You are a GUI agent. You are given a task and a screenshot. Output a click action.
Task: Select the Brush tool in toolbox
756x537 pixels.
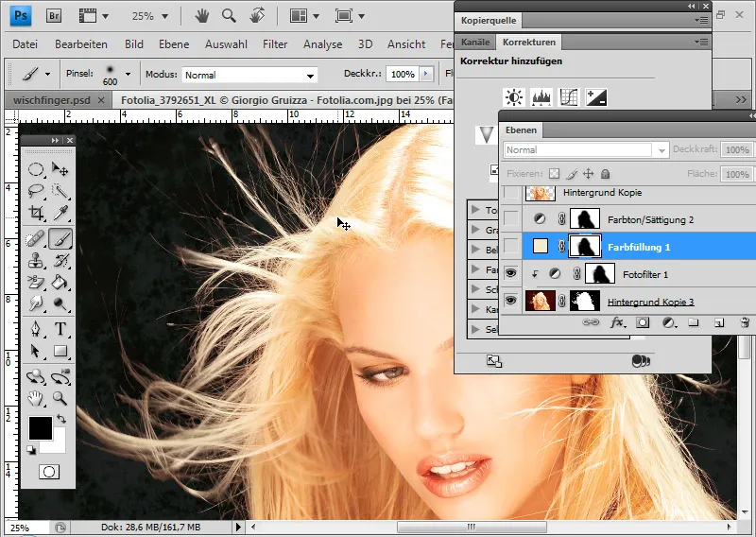pos(60,239)
